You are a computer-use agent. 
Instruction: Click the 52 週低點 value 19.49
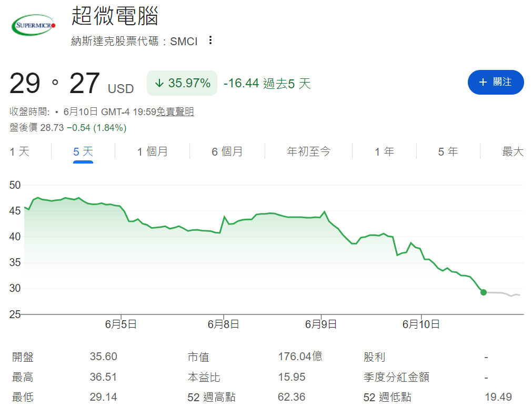(498, 397)
